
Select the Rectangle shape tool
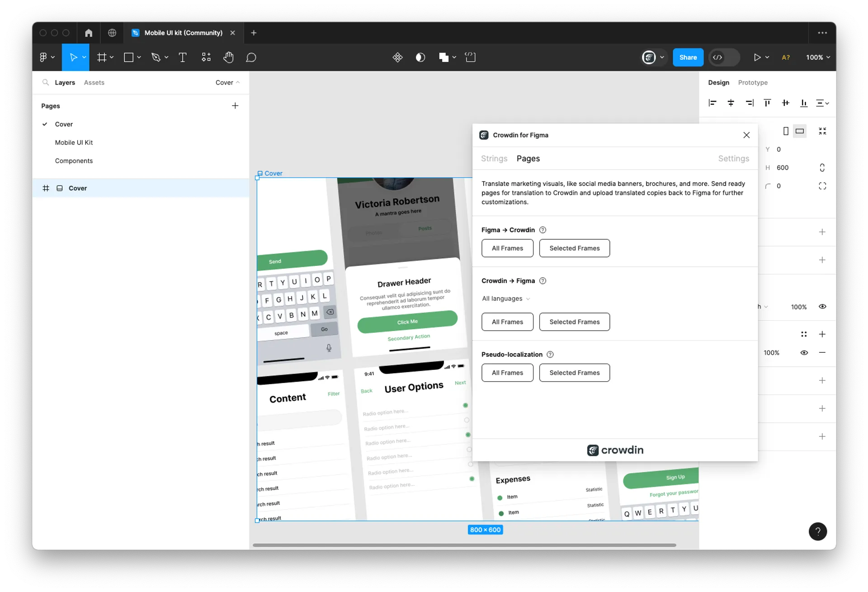pyautogui.click(x=128, y=57)
